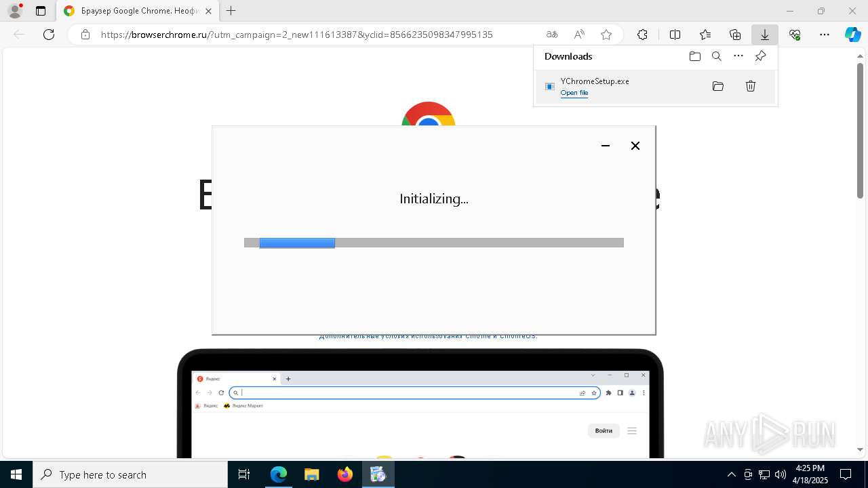Open Task View on taskbar
The height and width of the screenshot is (488, 868).
click(x=244, y=474)
